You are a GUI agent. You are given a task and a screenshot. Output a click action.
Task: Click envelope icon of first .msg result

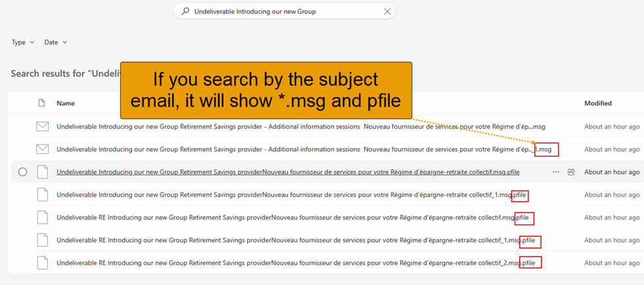(42, 126)
